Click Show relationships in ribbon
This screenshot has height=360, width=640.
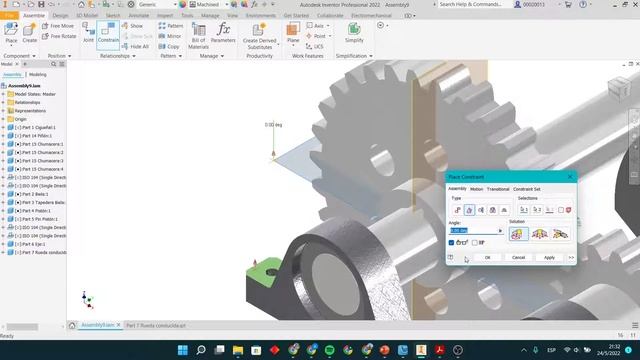click(132, 26)
